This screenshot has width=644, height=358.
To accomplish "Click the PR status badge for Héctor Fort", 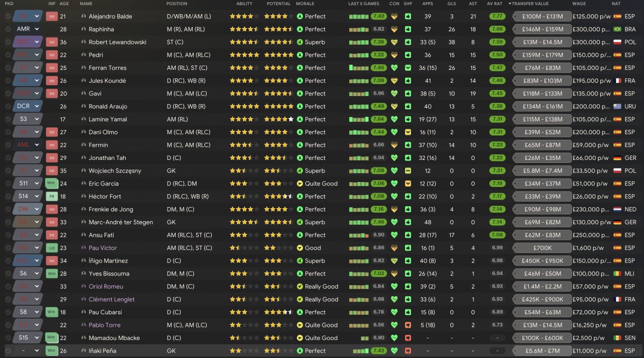I will [52, 197].
